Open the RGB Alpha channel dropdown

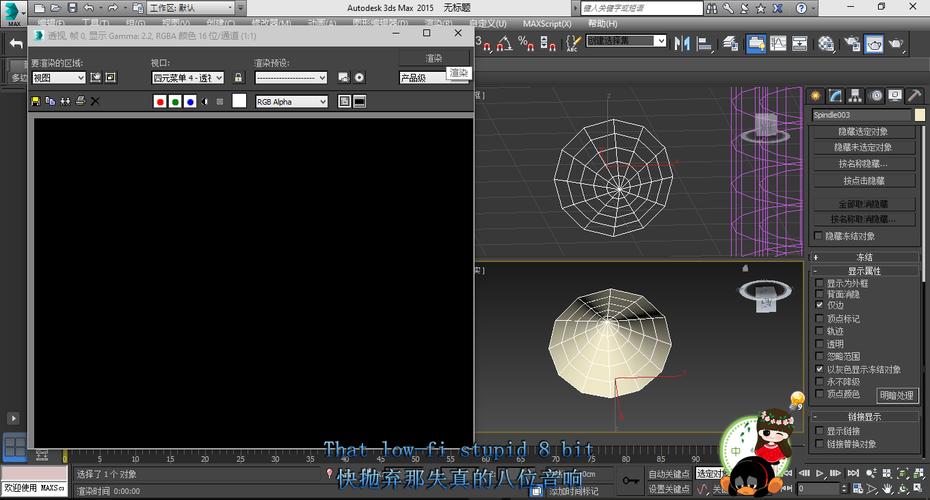[292, 101]
